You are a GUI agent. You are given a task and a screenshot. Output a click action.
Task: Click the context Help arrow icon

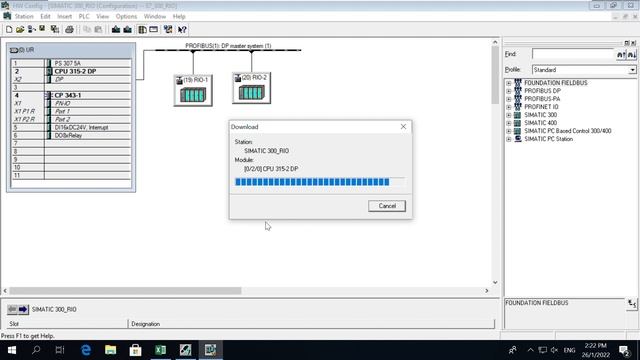pos(182,29)
